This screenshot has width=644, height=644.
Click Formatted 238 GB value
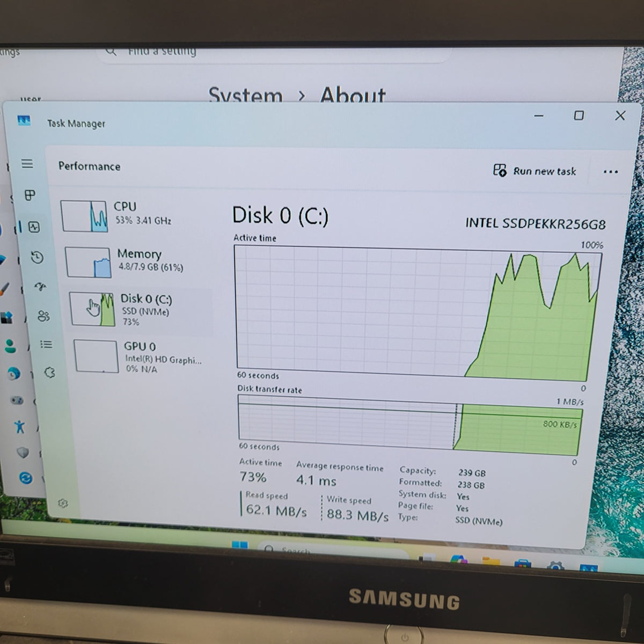click(x=471, y=485)
